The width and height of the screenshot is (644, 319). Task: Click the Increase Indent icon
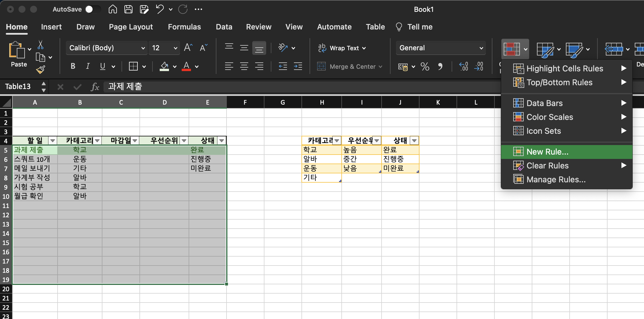pyautogui.click(x=298, y=66)
